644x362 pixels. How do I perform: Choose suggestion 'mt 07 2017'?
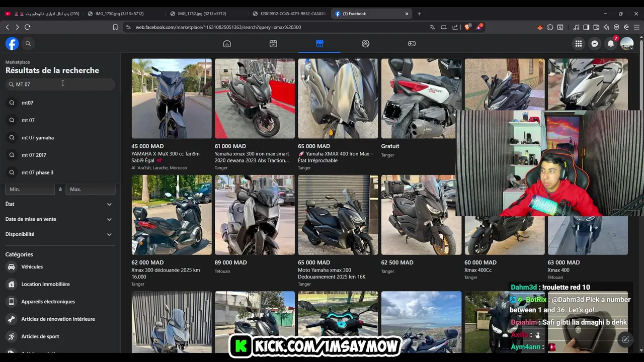pos(59,155)
